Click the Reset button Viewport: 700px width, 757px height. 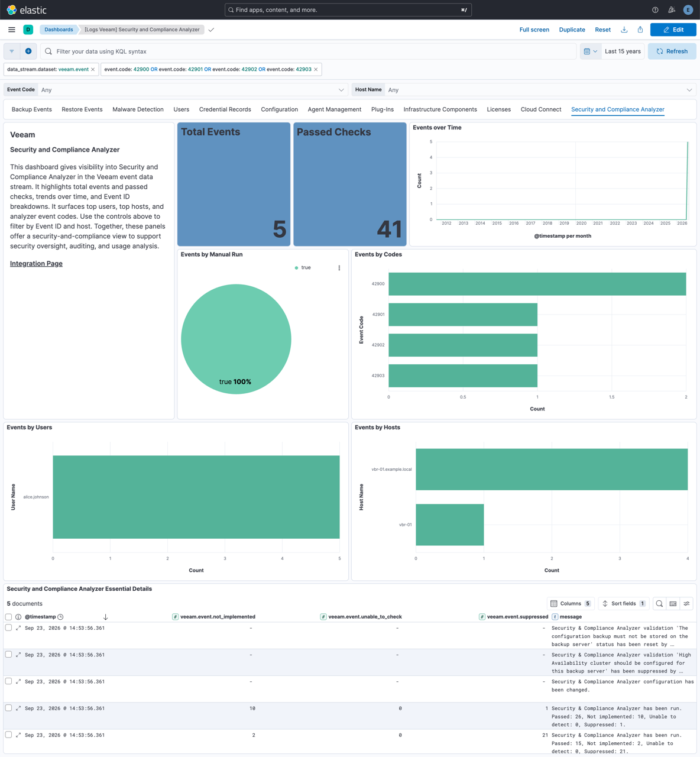coord(603,30)
